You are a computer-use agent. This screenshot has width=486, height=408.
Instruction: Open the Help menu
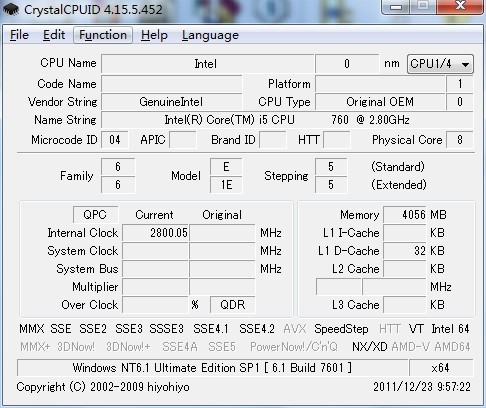click(154, 35)
